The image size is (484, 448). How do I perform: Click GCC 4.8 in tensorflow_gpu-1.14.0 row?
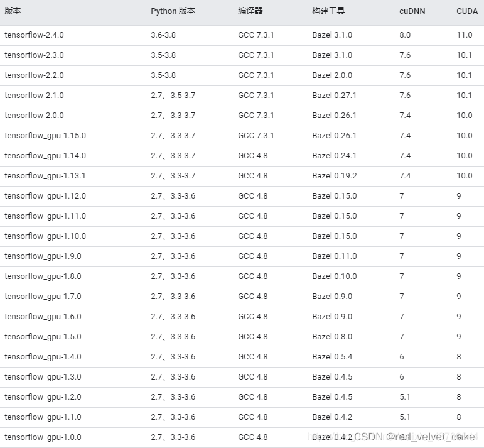tap(253, 155)
